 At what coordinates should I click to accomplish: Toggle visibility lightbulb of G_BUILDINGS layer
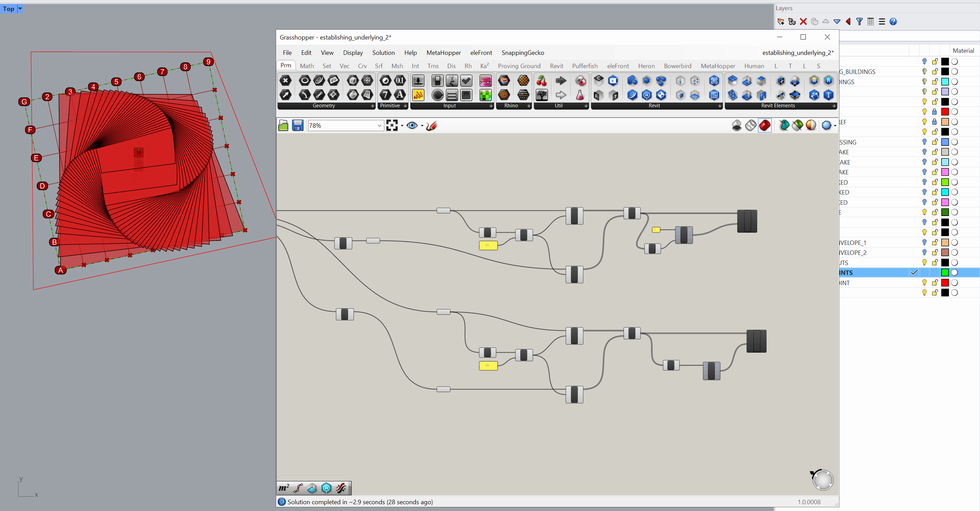(x=924, y=72)
